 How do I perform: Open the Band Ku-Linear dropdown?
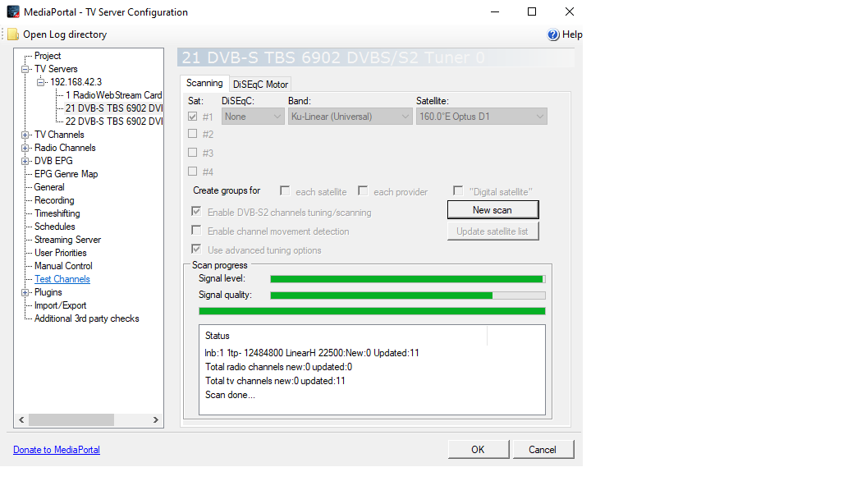click(x=350, y=117)
